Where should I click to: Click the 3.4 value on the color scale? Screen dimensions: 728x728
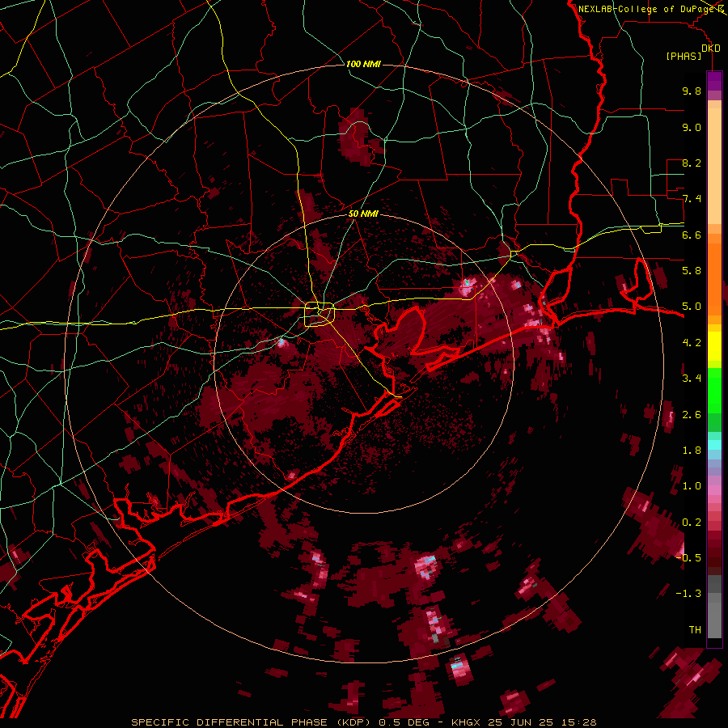(x=692, y=379)
